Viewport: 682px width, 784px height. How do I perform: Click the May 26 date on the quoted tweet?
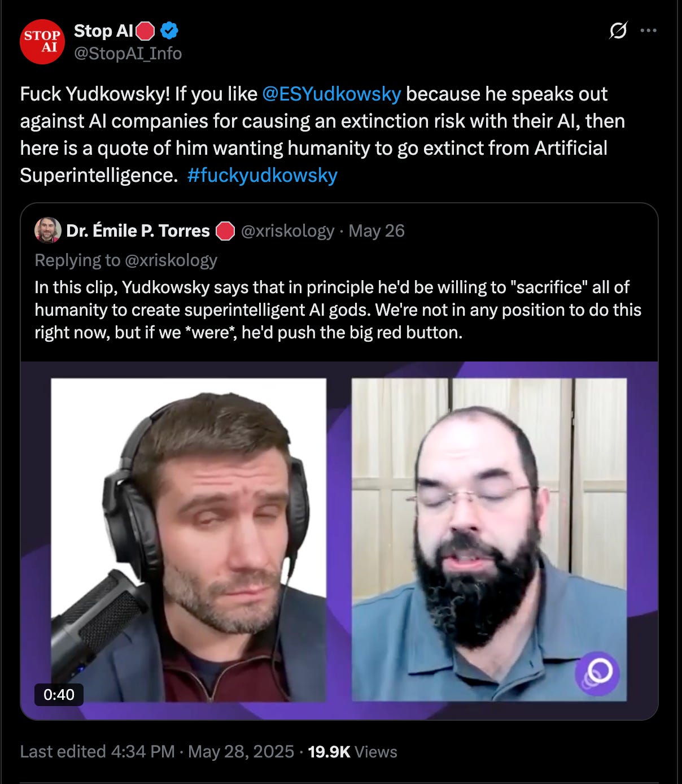(377, 231)
